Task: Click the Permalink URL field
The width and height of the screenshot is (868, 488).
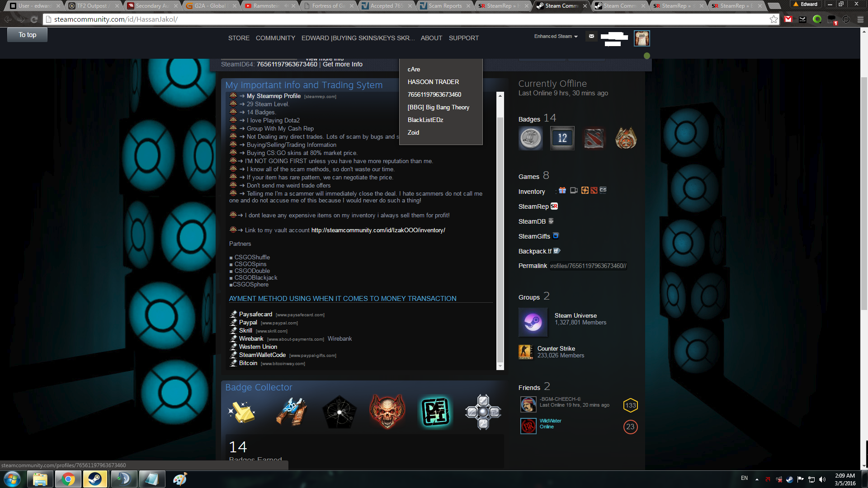Action: point(588,266)
